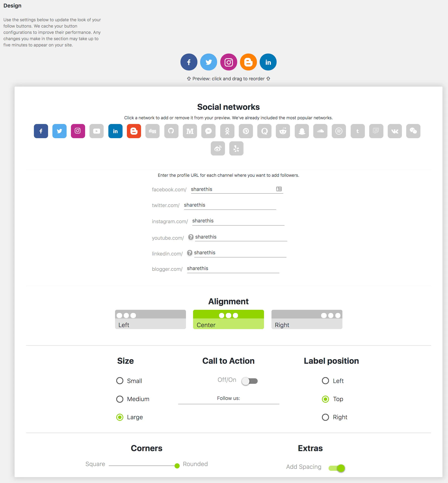Add the Yelp network icon
The width and height of the screenshot is (448, 483).
236,148
